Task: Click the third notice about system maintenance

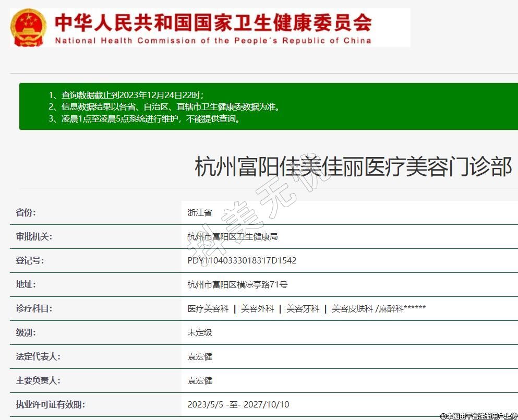Action: (144, 119)
